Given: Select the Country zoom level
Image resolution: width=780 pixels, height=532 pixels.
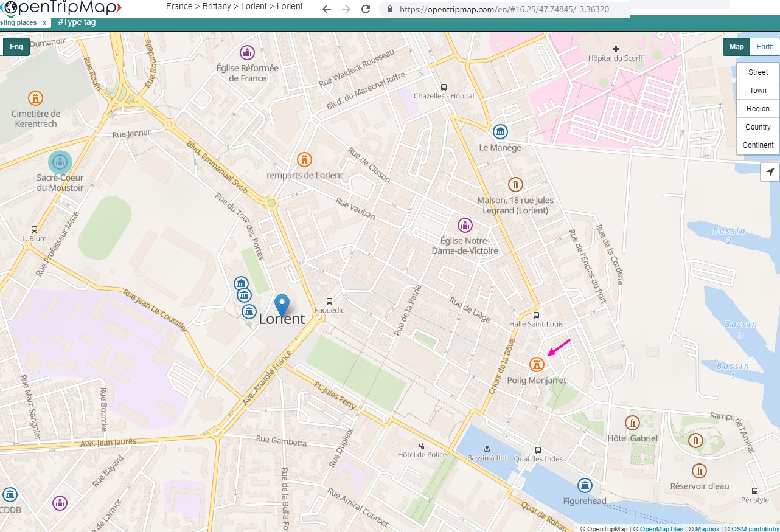Looking at the screenshot, I should (x=758, y=127).
